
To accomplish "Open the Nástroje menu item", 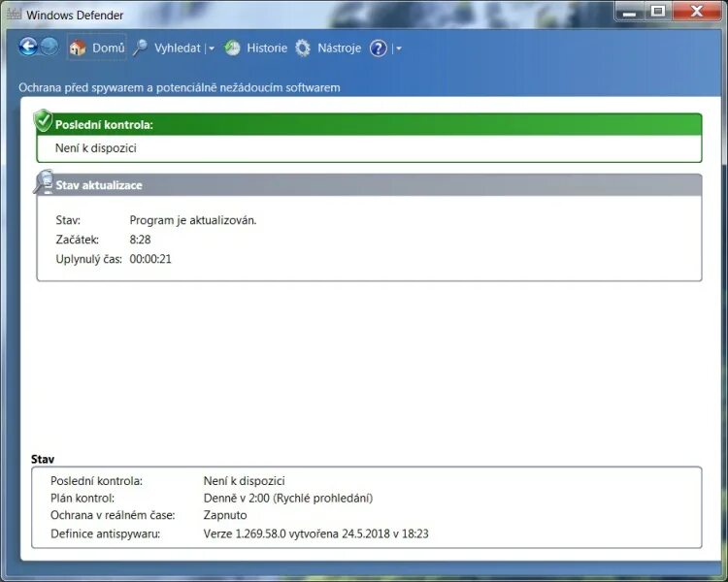I will pos(340,48).
